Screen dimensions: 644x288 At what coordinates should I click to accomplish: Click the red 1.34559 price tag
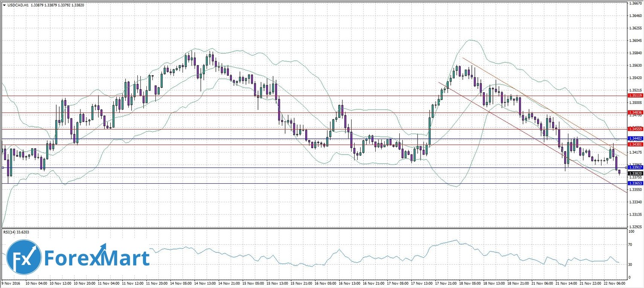pos(635,129)
